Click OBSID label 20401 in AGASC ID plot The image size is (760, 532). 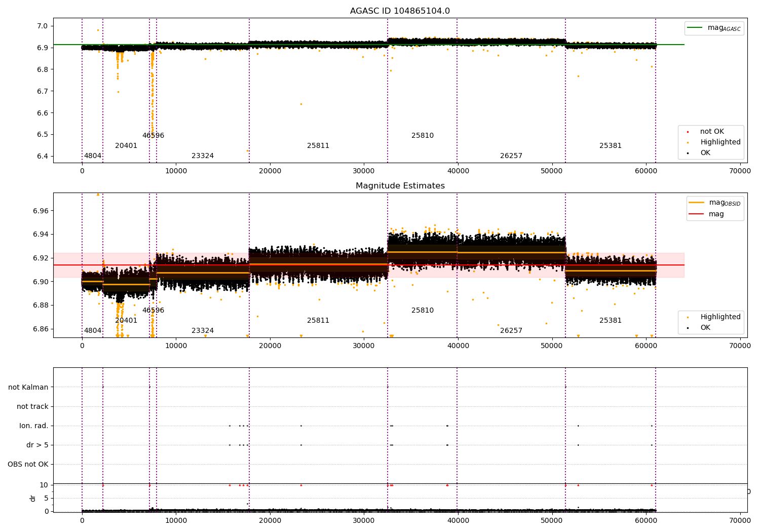[126, 146]
